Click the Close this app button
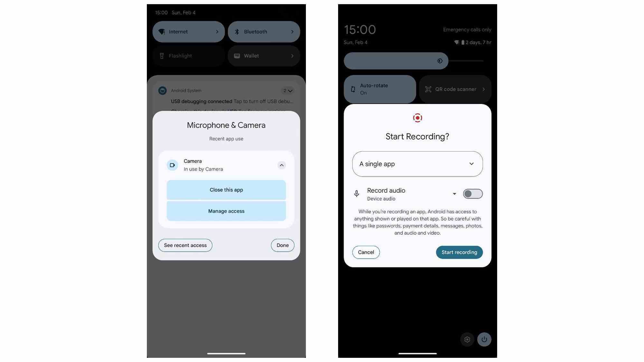 (x=226, y=190)
